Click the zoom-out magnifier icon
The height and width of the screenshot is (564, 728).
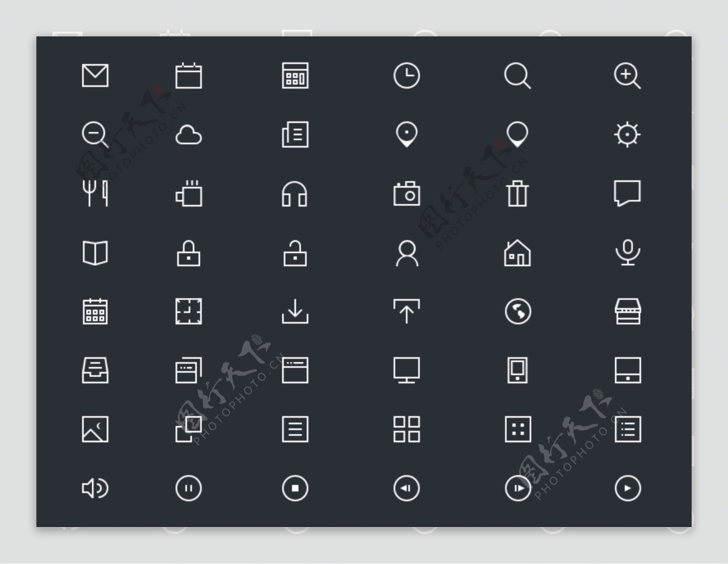[95, 135]
